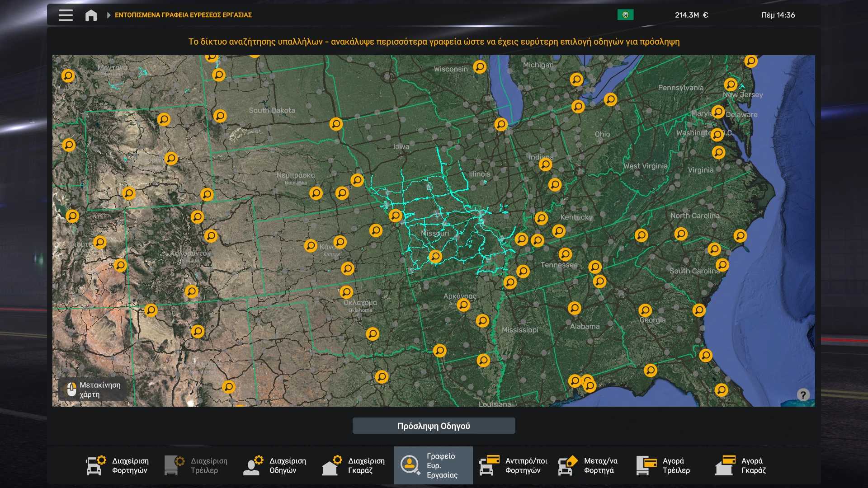This screenshot has height=488, width=868.
Task: Select recruitment agency marker near Wisconsin label
Action: pyautogui.click(x=480, y=67)
